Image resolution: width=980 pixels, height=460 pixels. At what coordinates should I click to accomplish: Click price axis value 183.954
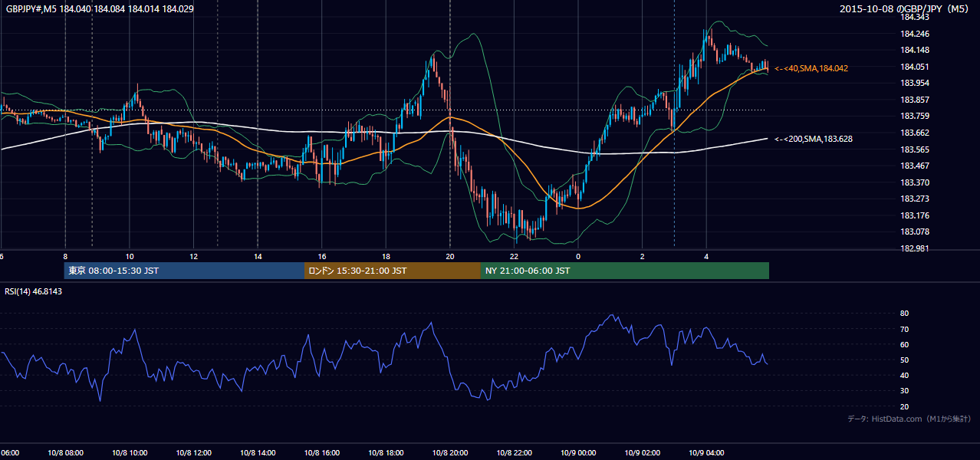click(x=914, y=83)
